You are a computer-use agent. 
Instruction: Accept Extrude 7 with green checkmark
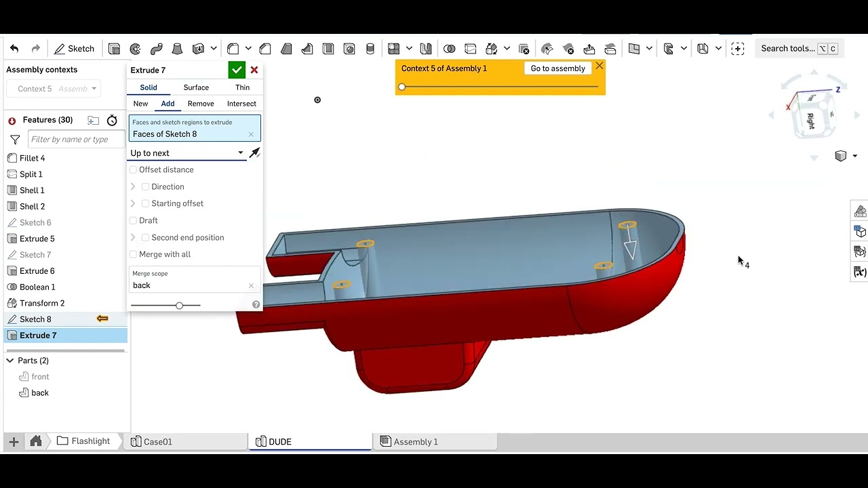[237, 70]
